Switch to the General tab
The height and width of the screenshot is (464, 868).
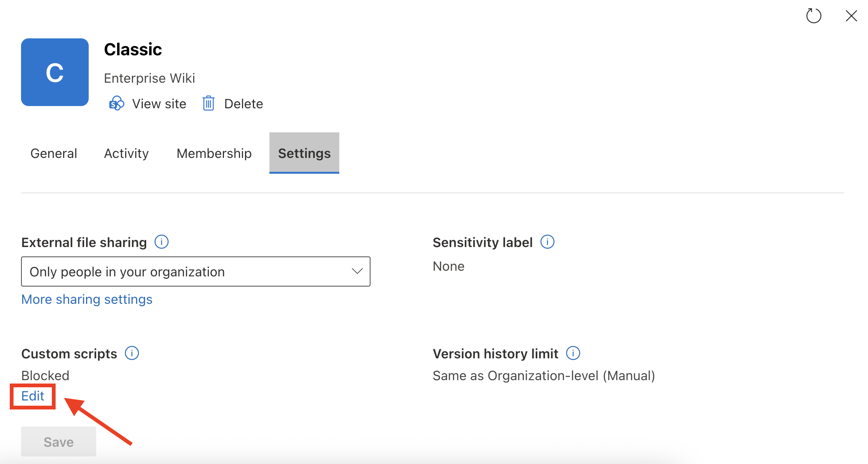click(x=54, y=153)
